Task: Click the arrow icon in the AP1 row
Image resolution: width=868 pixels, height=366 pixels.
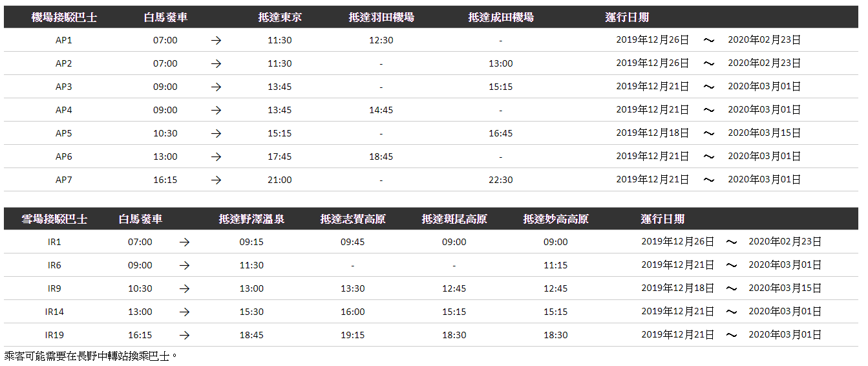Action: pyautogui.click(x=216, y=40)
